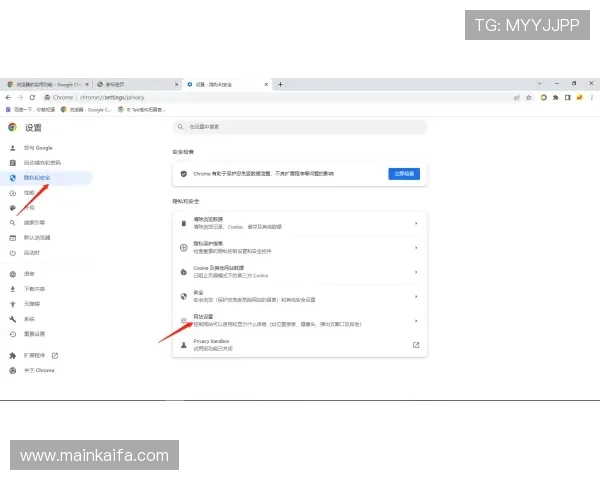Open the Baidu bookmark in bookmarks bar
Screen dimensions: 600x480
[30, 109]
